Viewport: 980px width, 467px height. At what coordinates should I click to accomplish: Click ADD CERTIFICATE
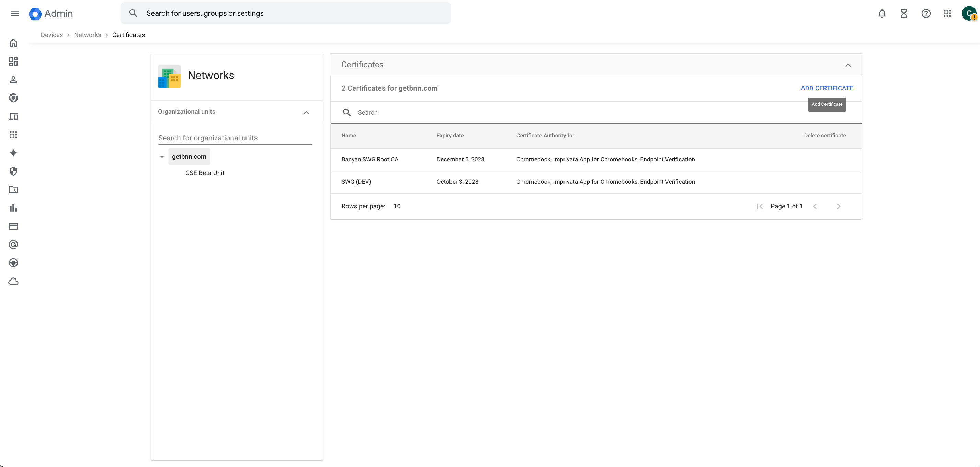[x=827, y=88]
